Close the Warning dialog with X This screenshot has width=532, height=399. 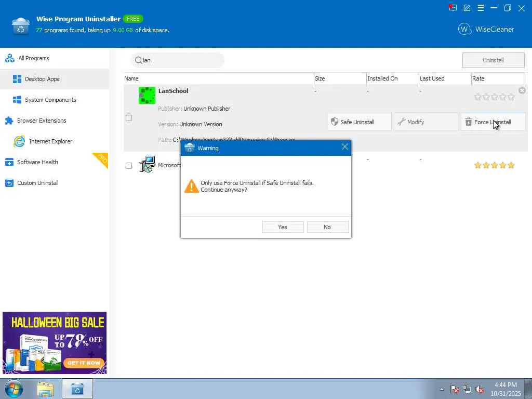(345, 147)
